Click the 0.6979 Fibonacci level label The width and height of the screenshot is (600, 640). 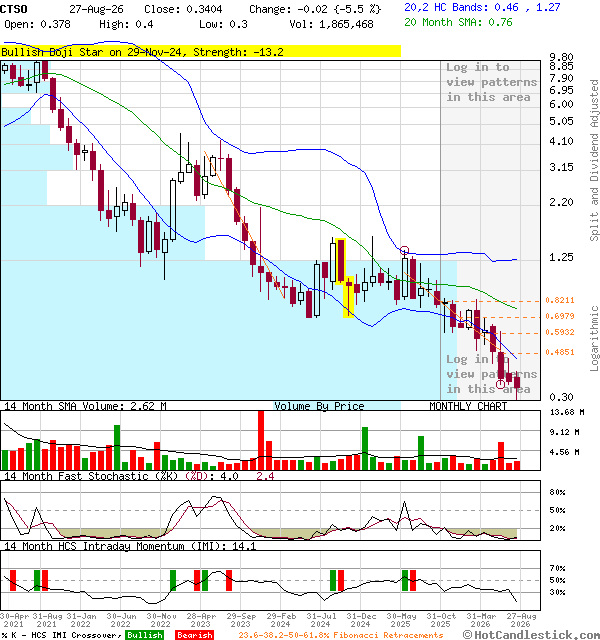[x=560, y=316]
